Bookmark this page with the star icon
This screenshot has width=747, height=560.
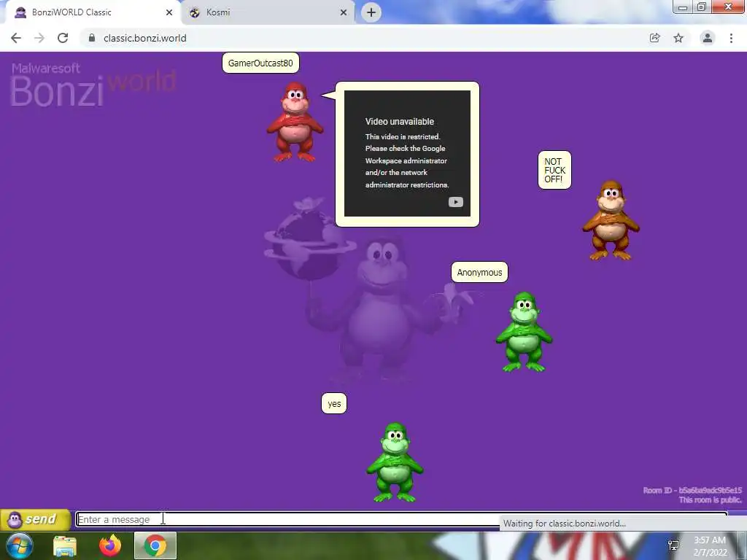678,38
